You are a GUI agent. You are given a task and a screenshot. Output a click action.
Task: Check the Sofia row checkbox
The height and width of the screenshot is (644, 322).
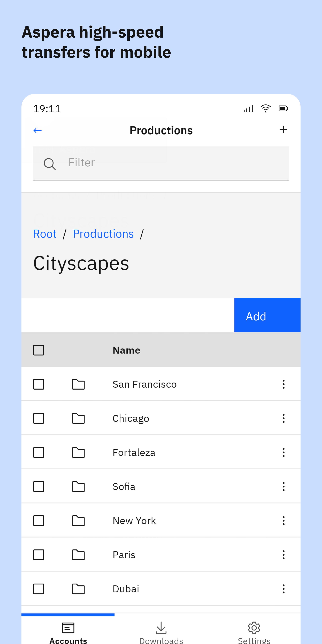tap(39, 487)
